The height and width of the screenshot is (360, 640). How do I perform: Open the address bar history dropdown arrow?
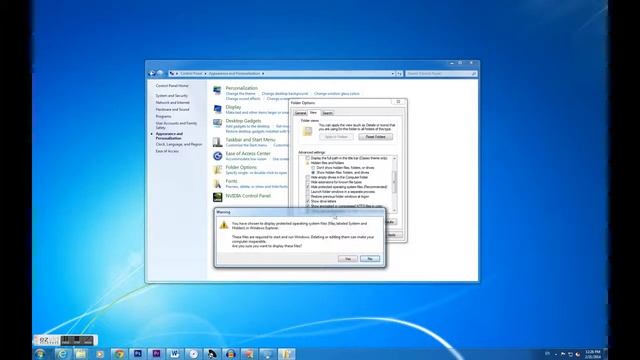[x=393, y=74]
